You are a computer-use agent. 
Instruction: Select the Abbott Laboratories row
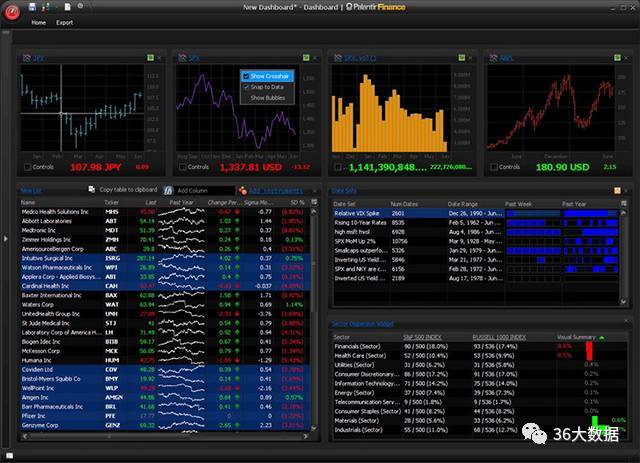point(165,221)
